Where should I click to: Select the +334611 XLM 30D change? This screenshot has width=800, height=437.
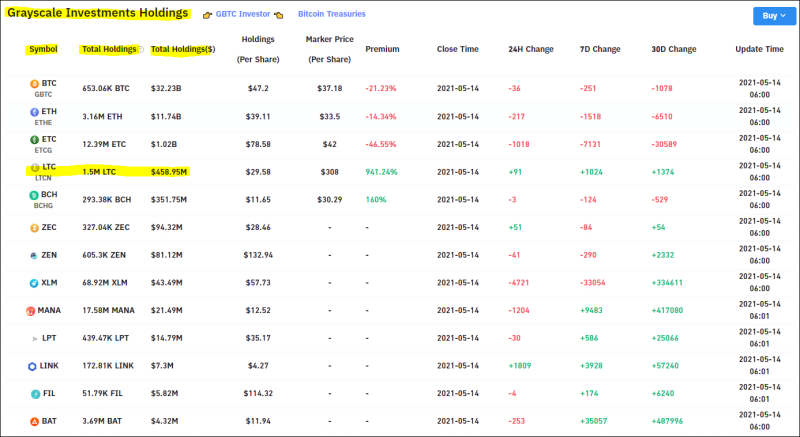coord(667,282)
